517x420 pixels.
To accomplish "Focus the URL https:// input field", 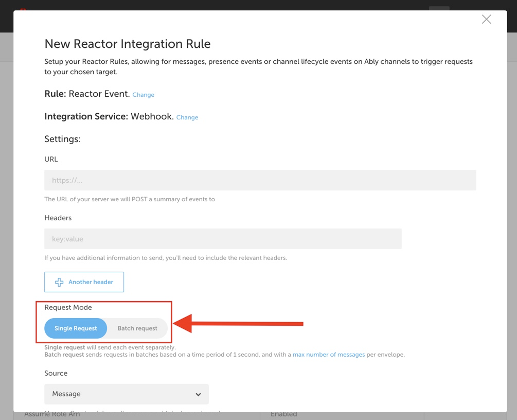I will pyautogui.click(x=260, y=180).
